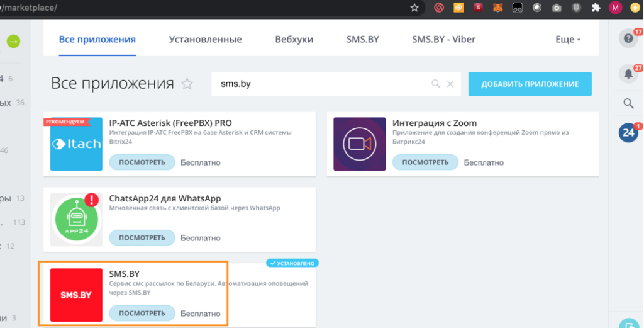Open the Extensions puzzle piece menu
Screen dimensions: 644x328
point(596,8)
